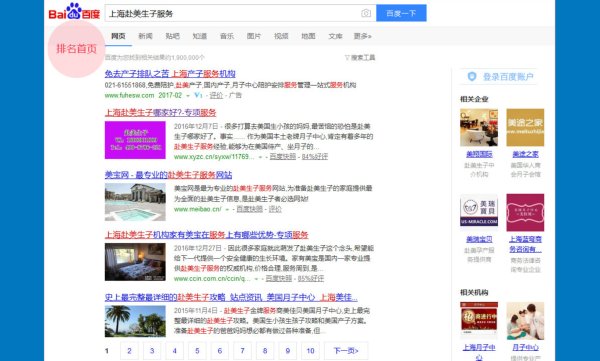Go to results page 3
Image resolution: width=600 pixels, height=361 pixels.
[x=152, y=351]
